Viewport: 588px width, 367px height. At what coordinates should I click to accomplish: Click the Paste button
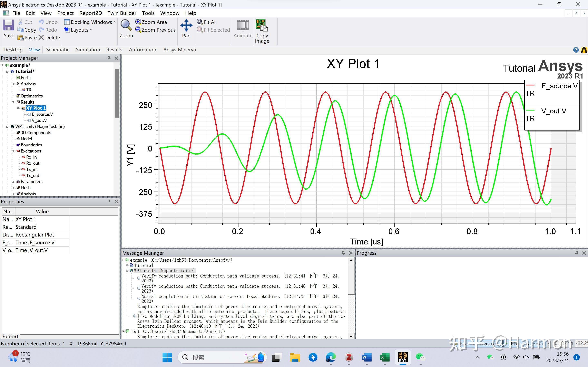coord(27,38)
